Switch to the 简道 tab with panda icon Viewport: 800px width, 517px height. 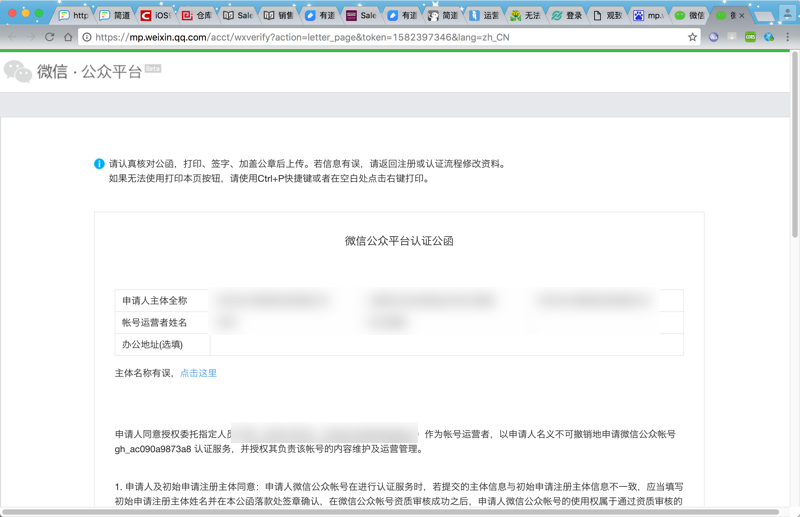pyautogui.click(x=443, y=16)
